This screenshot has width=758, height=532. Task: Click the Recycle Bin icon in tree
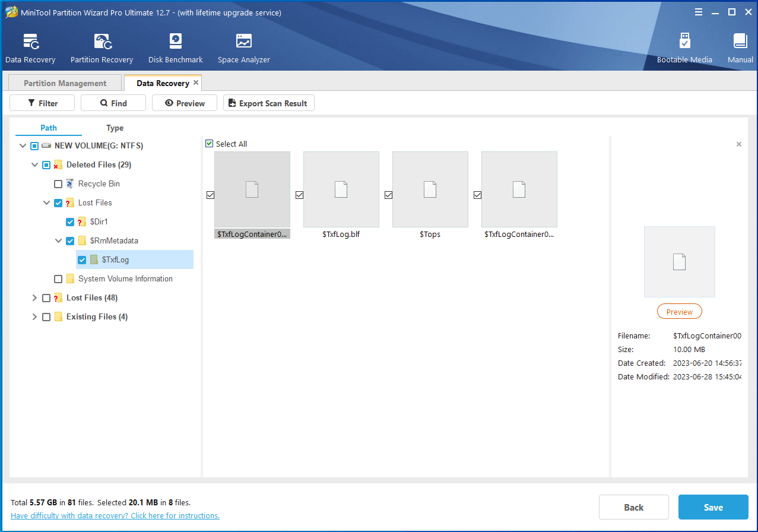point(70,183)
